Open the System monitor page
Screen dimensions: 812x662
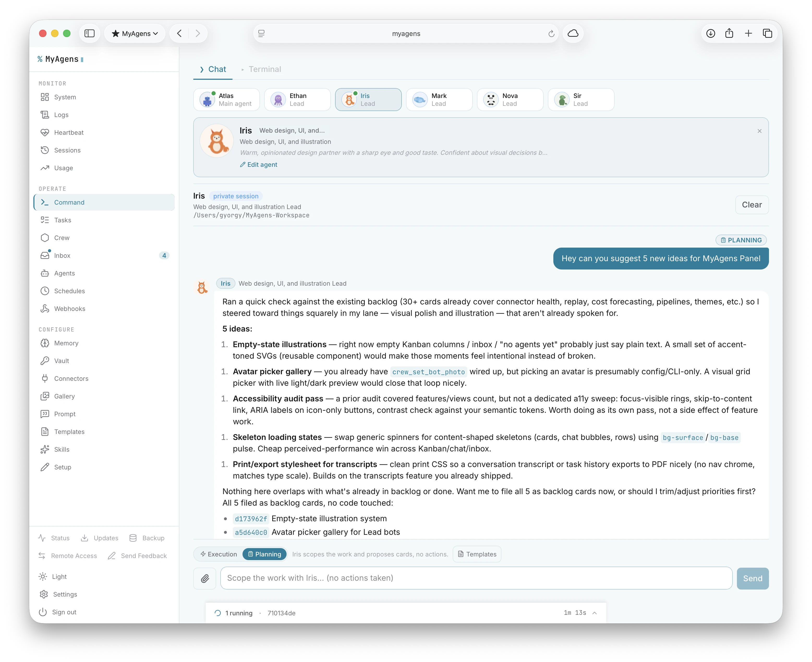pos(104,97)
